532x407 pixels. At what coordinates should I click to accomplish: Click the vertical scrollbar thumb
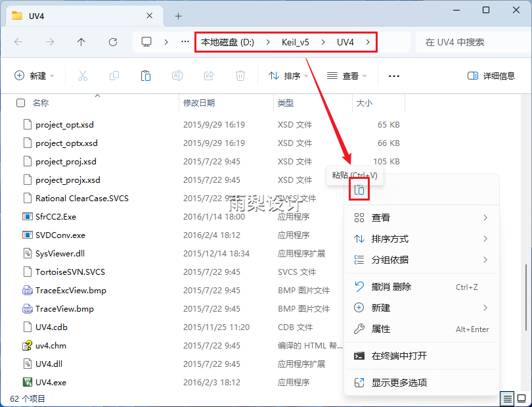point(526,297)
